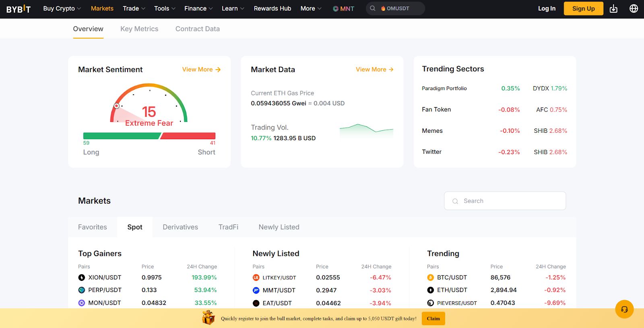This screenshot has height=328, width=644.
Task: Go to Markets in top navigation
Action: 102,8
